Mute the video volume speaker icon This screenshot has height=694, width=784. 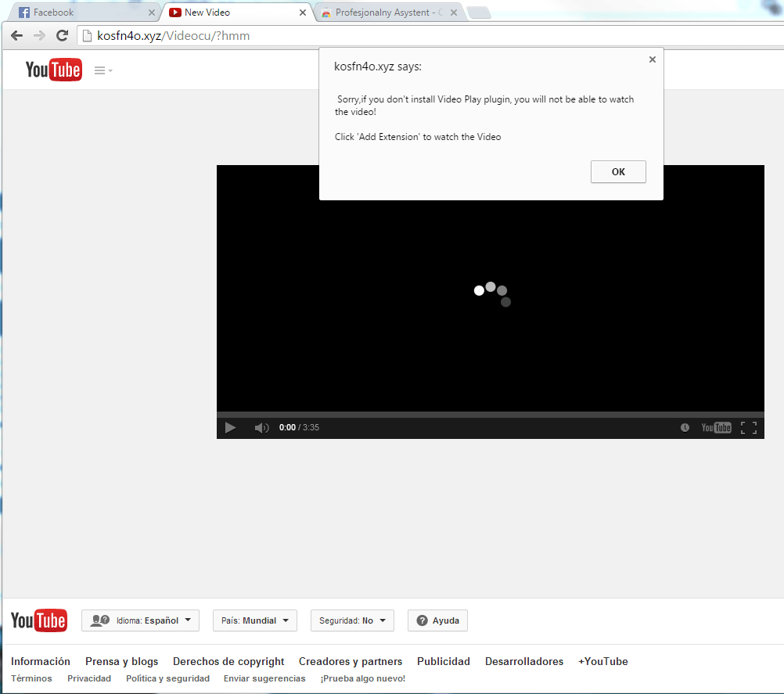click(261, 427)
